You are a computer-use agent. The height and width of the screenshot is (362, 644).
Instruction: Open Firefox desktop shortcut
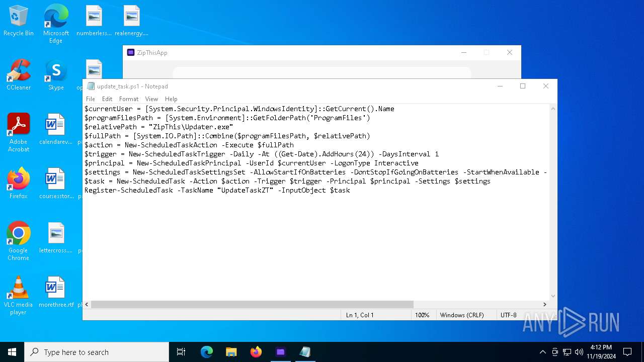click(19, 184)
